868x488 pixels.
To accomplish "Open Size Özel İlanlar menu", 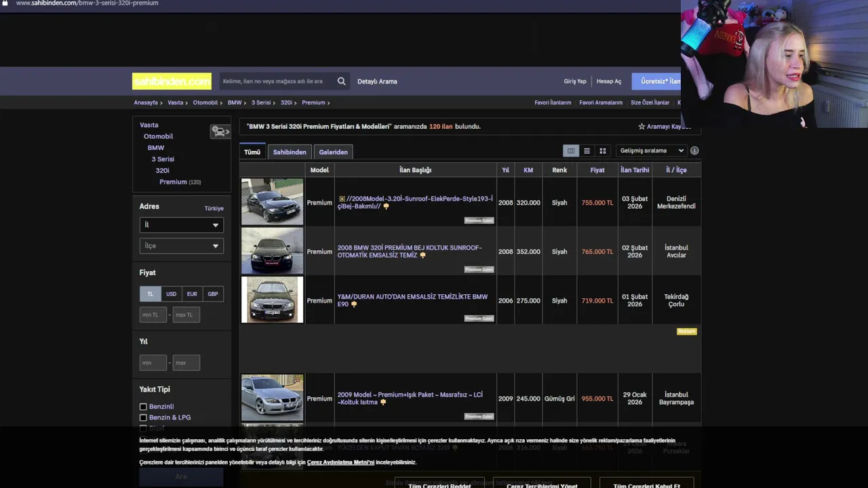I will [x=650, y=103].
